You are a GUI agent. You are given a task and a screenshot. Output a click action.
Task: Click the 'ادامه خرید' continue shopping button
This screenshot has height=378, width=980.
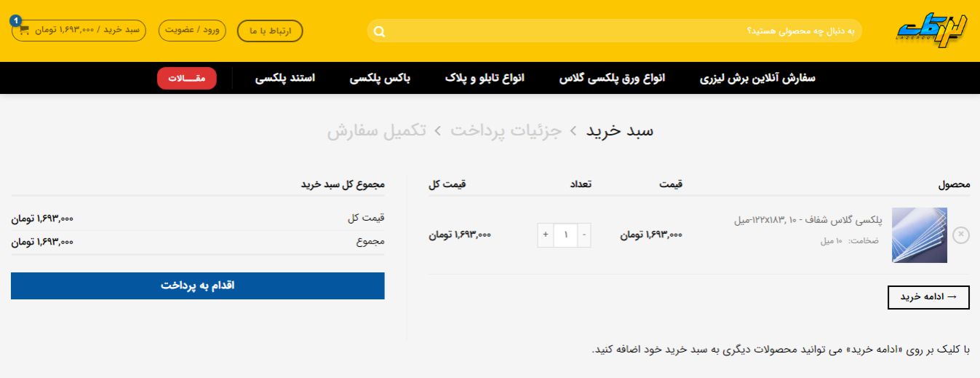pos(928,297)
